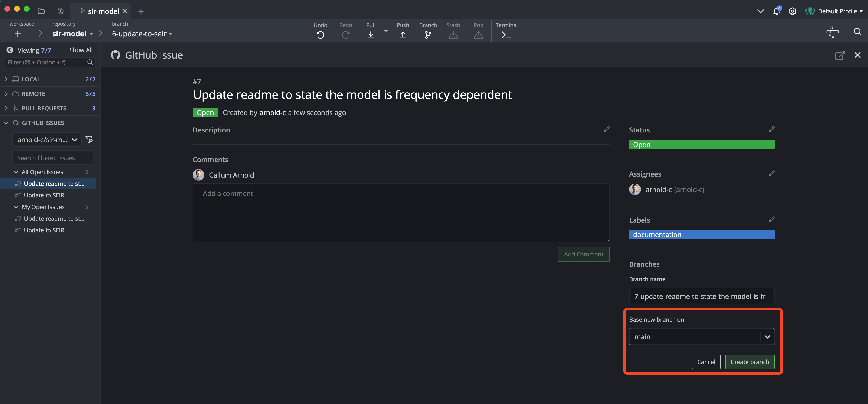Expand the LOCAL branches section
Image resolution: width=868 pixels, height=404 pixels.
[x=6, y=79]
